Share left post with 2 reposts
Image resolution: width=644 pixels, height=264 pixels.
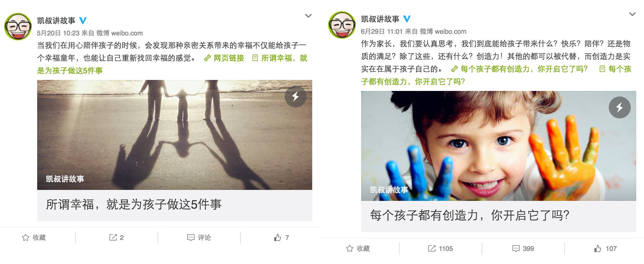click(x=116, y=238)
